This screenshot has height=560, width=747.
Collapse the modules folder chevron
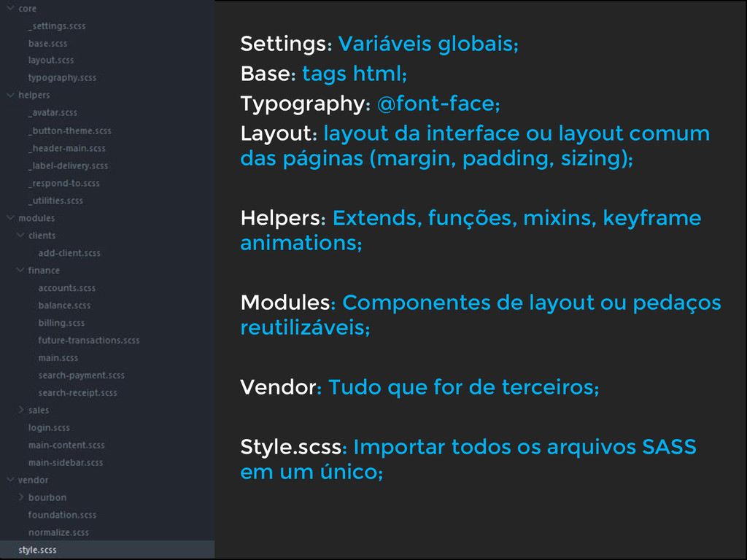tap(10, 217)
